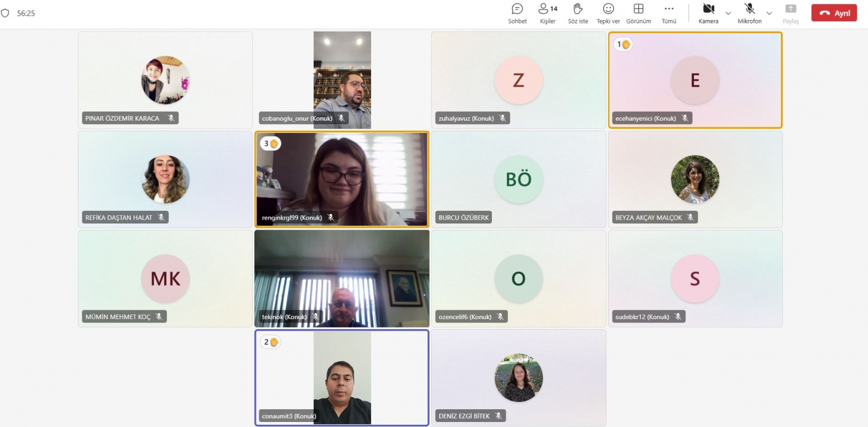
Task: Select renginkrgl99 video tile
Action: pos(342,178)
